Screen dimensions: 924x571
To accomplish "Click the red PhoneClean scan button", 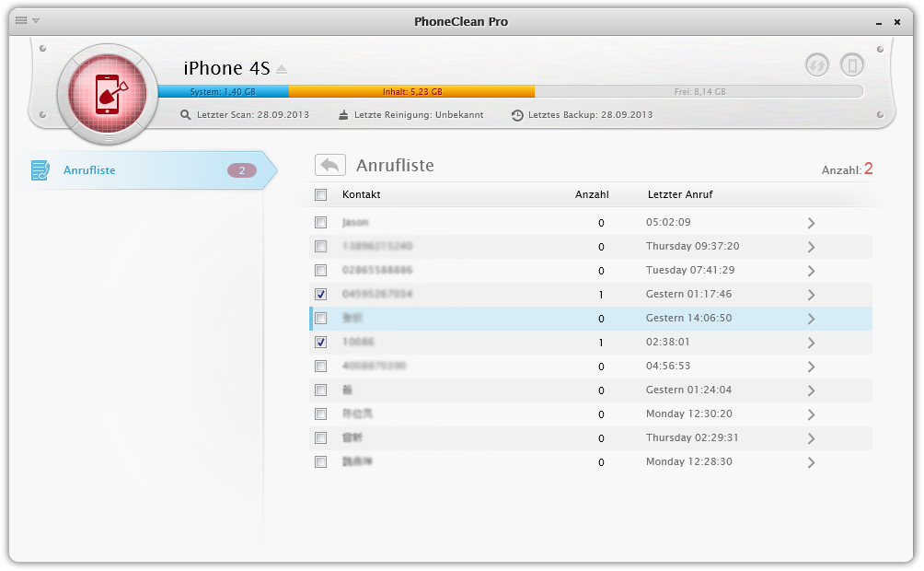I will tap(108, 94).
